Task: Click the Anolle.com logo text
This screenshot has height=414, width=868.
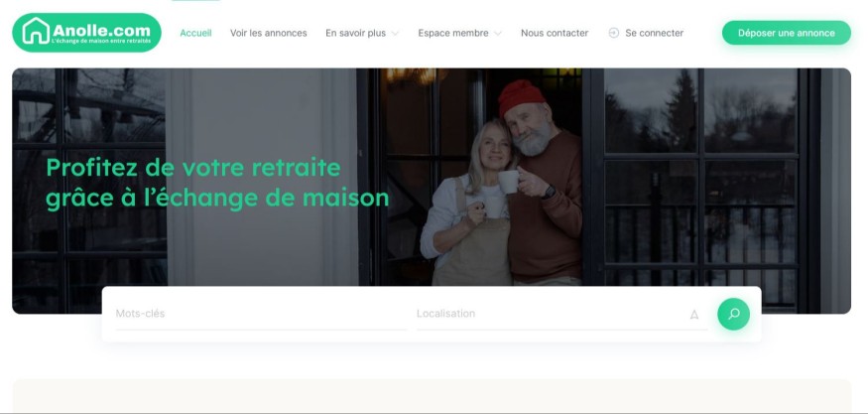Action: 101,30
